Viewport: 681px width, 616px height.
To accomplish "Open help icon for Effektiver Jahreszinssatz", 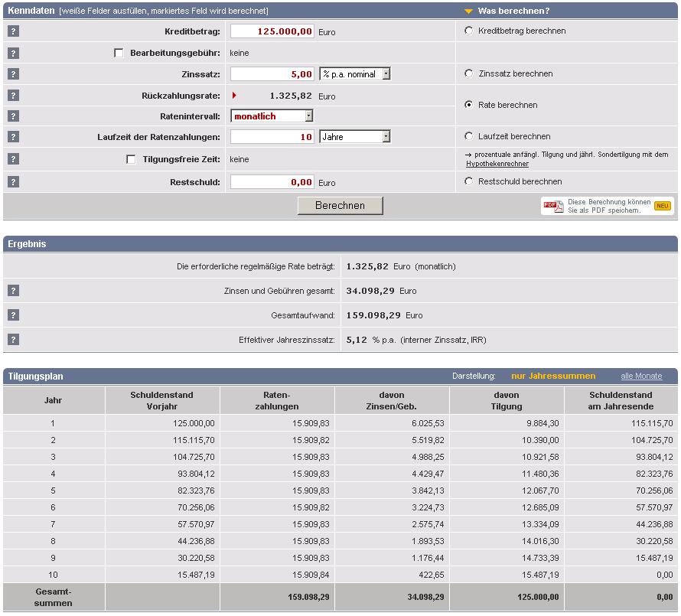I will click(x=13, y=340).
